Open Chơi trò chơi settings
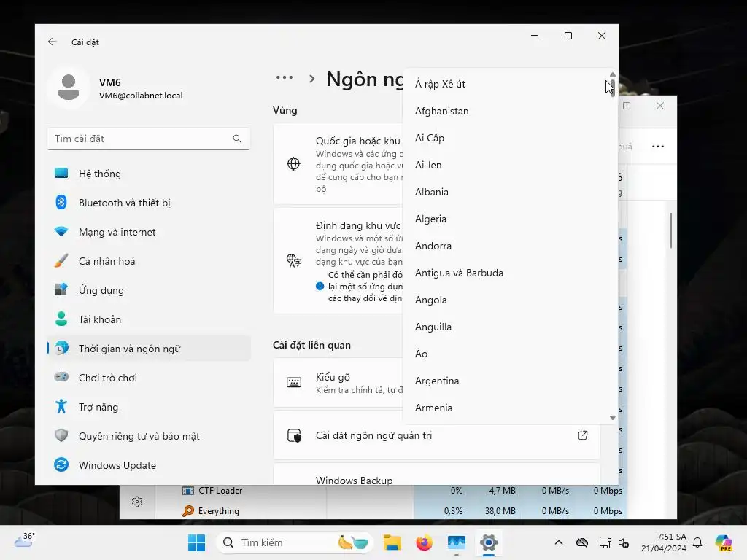The width and height of the screenshot is (747, 560). tap(149, 378)
